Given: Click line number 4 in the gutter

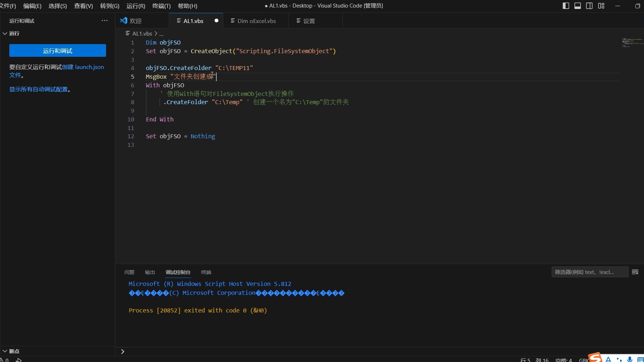Looking at the screenshot, I should [132, 68].
